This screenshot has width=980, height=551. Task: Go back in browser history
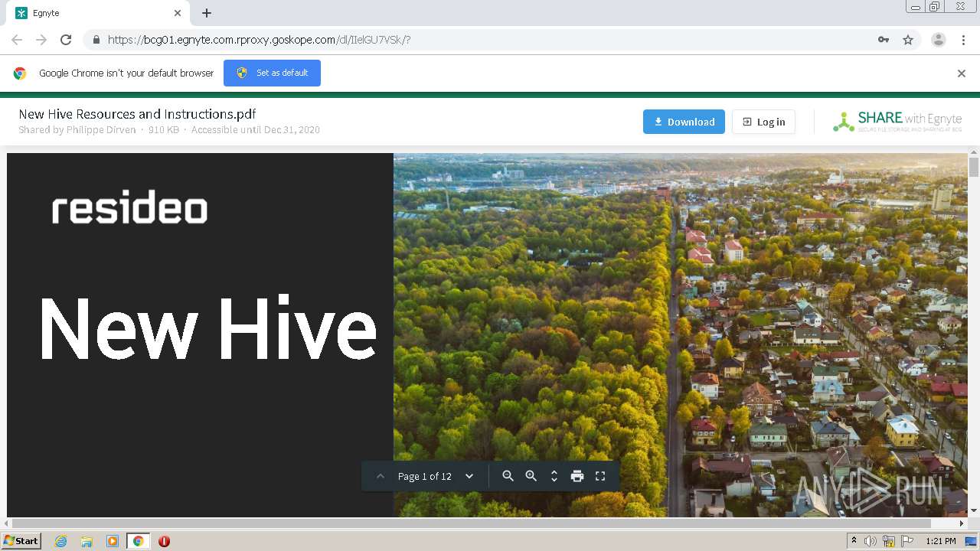(x=17, y=40)
